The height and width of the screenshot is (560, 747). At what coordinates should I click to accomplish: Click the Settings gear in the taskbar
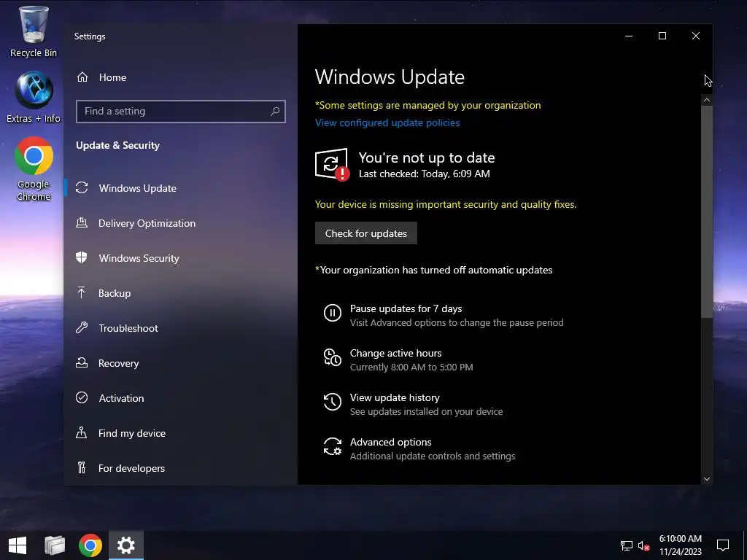[x=126, y=545]
